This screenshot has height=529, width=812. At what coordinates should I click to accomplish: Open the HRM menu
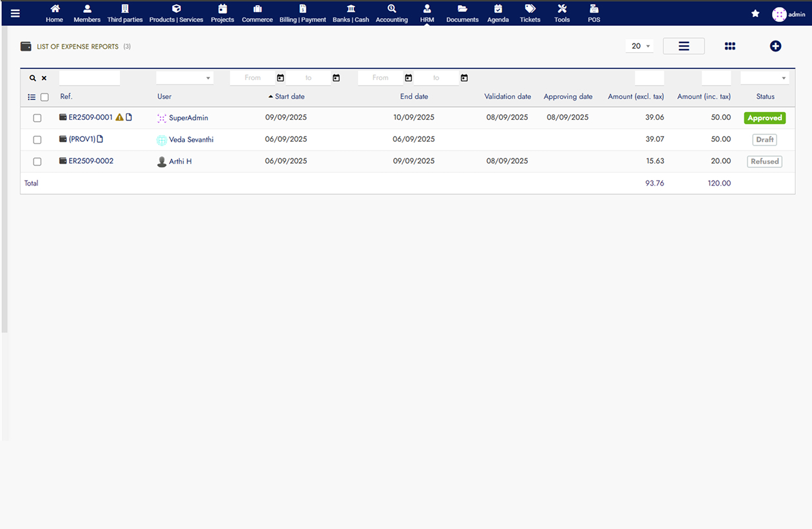427,14
